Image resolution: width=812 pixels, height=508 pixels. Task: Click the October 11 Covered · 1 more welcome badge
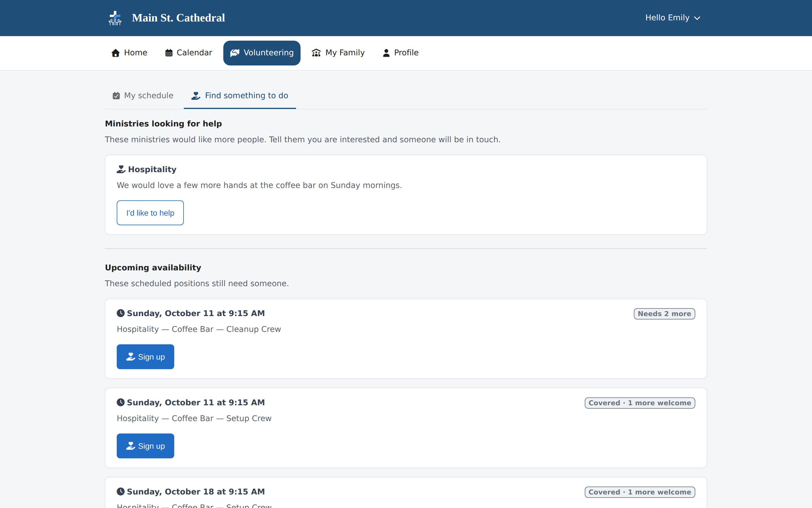(x=639, y=403)
